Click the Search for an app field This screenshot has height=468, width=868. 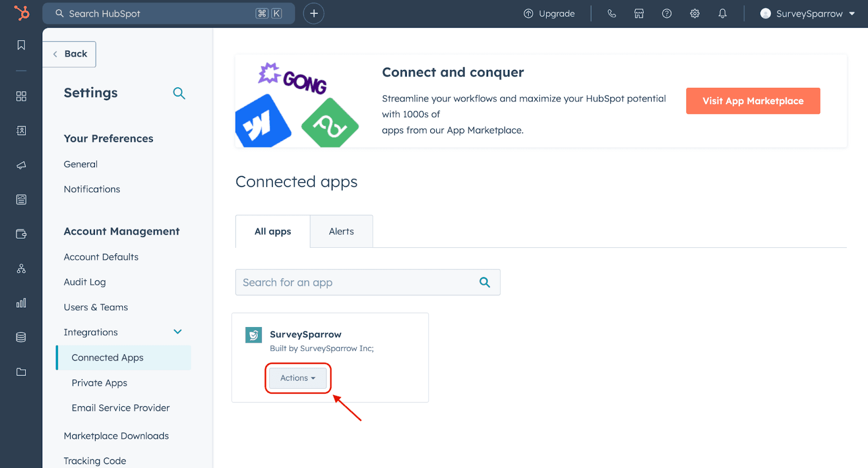coord(358,283)
